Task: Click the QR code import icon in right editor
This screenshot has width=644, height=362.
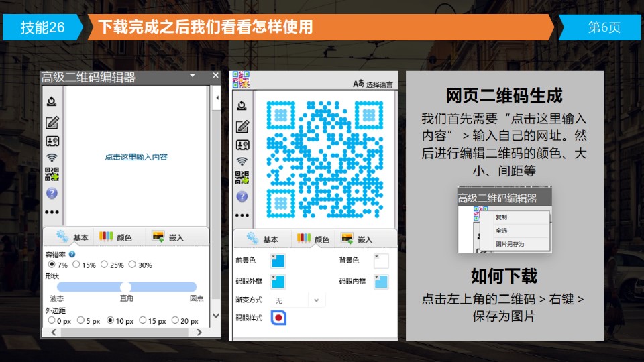Action: [242, 178]
